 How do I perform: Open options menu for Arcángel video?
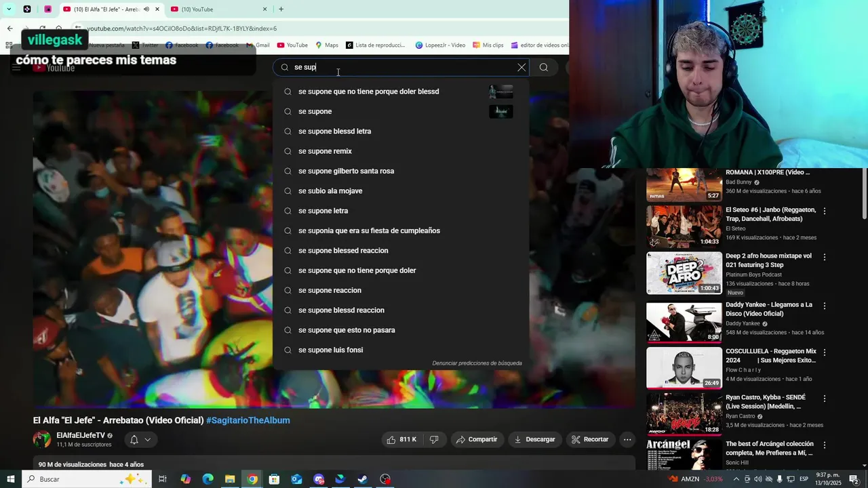[825, 445]
